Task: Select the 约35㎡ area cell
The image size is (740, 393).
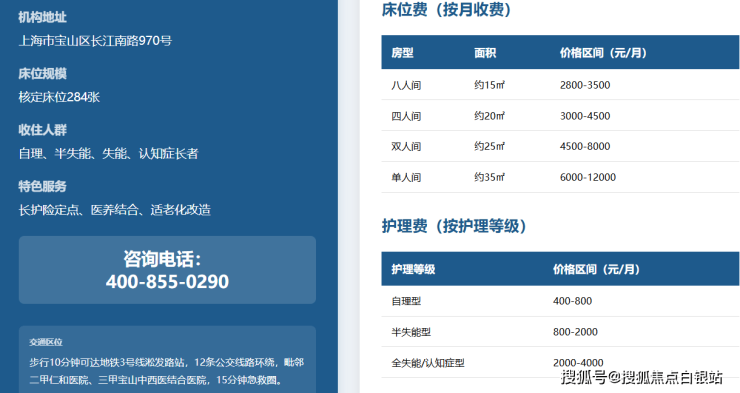Action: (x=489, y=177)
